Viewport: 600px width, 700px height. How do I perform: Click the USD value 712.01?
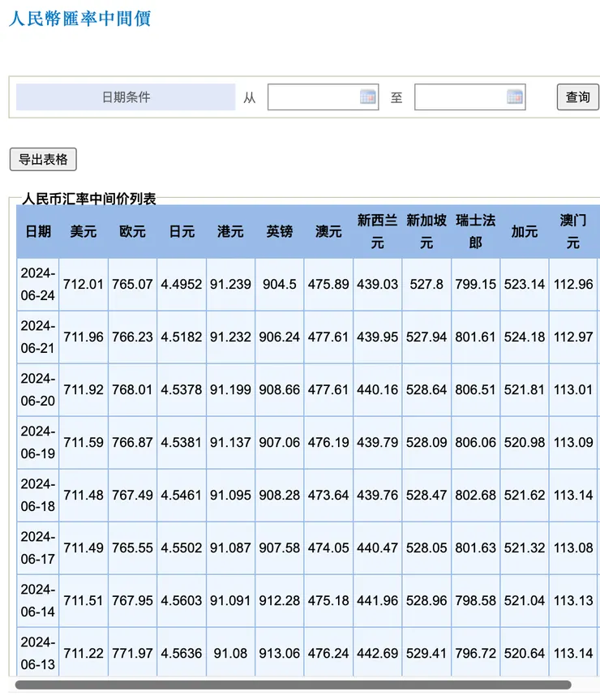point(84,284)
